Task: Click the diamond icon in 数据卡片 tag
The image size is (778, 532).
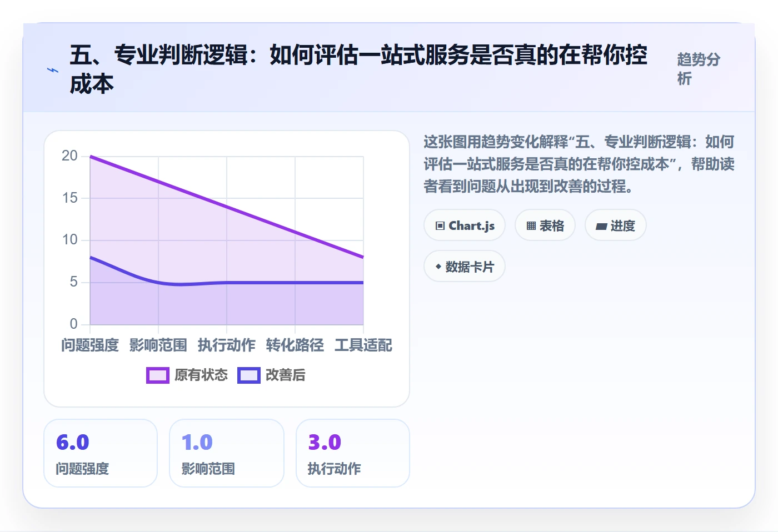Action: [x=438, y=267]
